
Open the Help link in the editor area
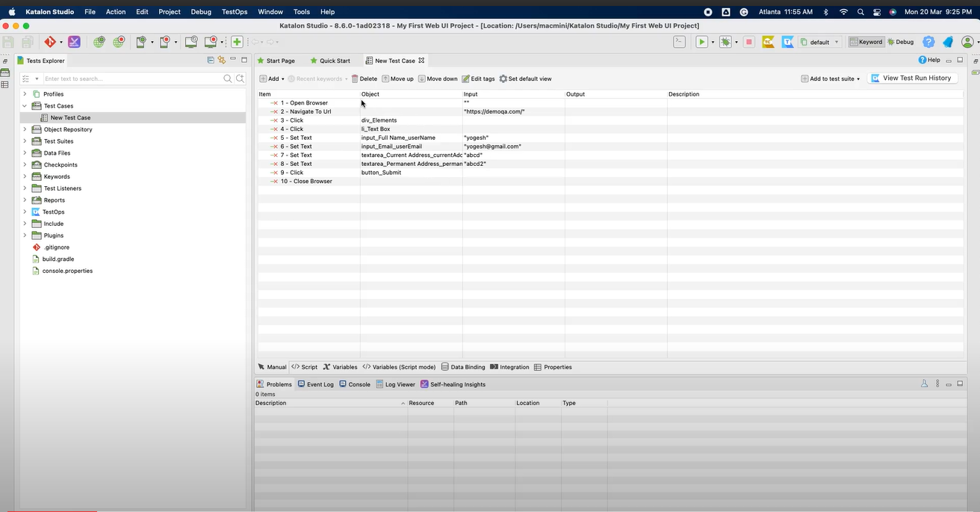point(929,60)
